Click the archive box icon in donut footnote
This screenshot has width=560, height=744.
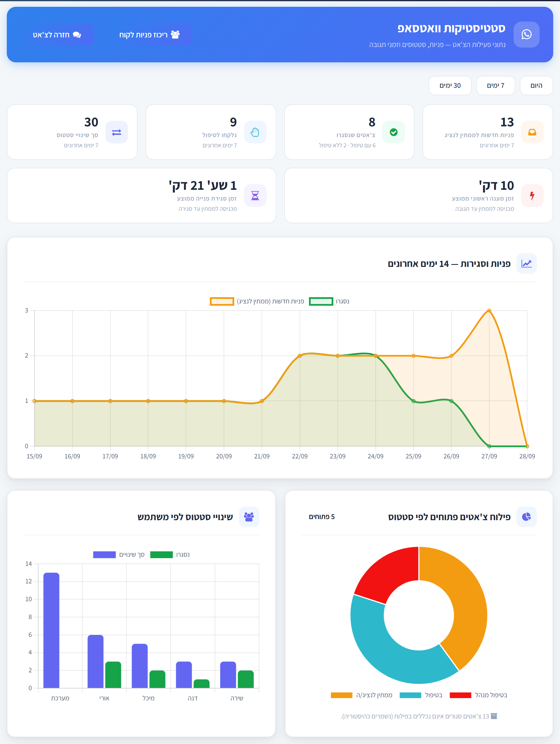pos(494,716)
